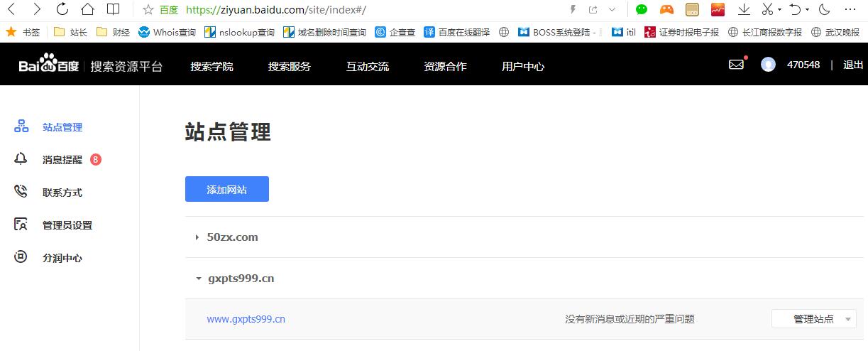Click the username 470548
The image size is (868, 351).
coord(803,65)
